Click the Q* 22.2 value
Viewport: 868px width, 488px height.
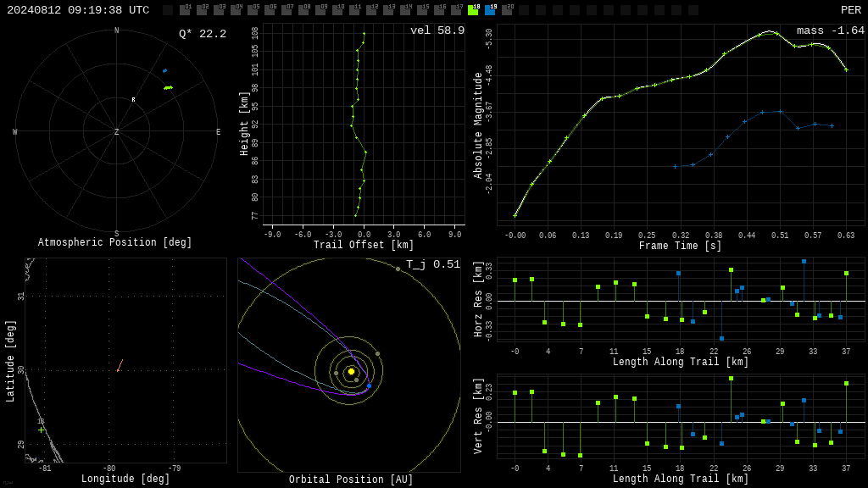pos(203,34)
